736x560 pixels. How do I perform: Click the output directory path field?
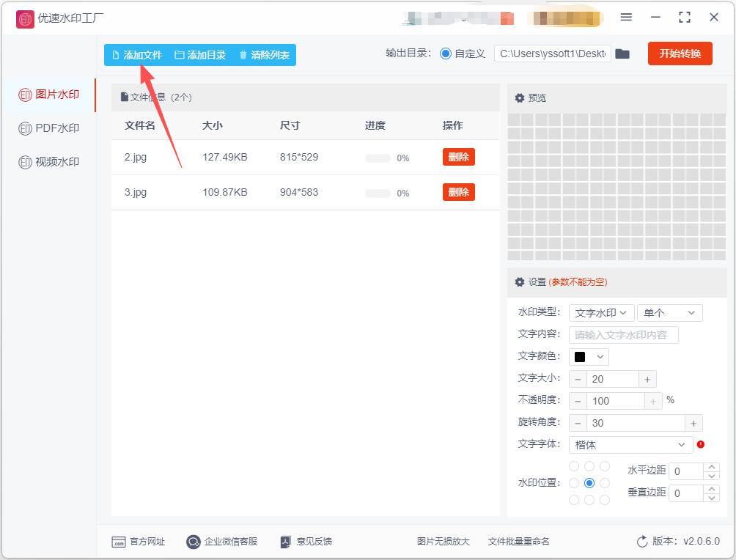pos(553,54)
